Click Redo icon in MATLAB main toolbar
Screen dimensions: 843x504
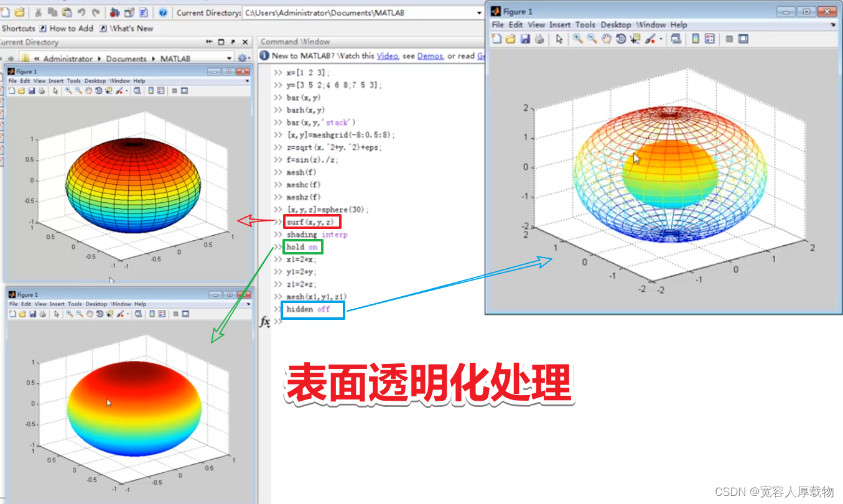96,12
